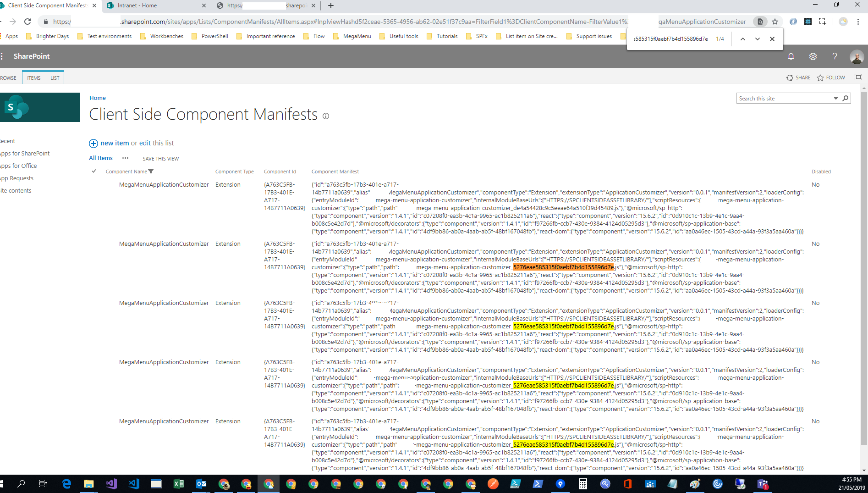Open App Requests in the left nav

coord(17,178)
